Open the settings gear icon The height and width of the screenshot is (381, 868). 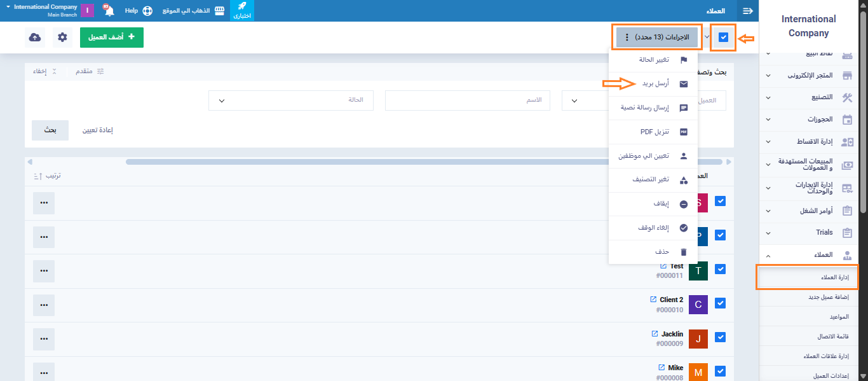(62, 38)
